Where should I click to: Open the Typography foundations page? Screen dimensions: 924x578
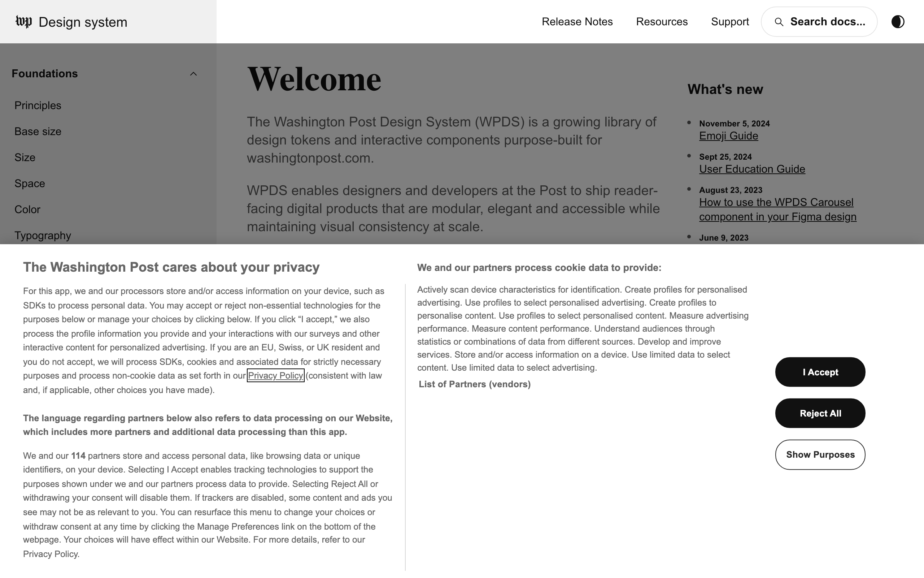coord(43,236)
